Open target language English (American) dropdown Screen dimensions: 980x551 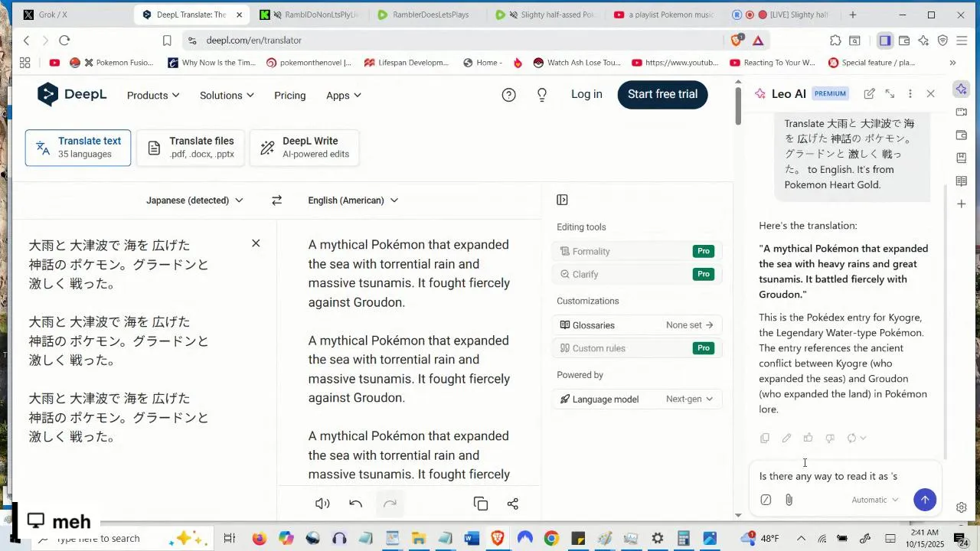point(353,201)
